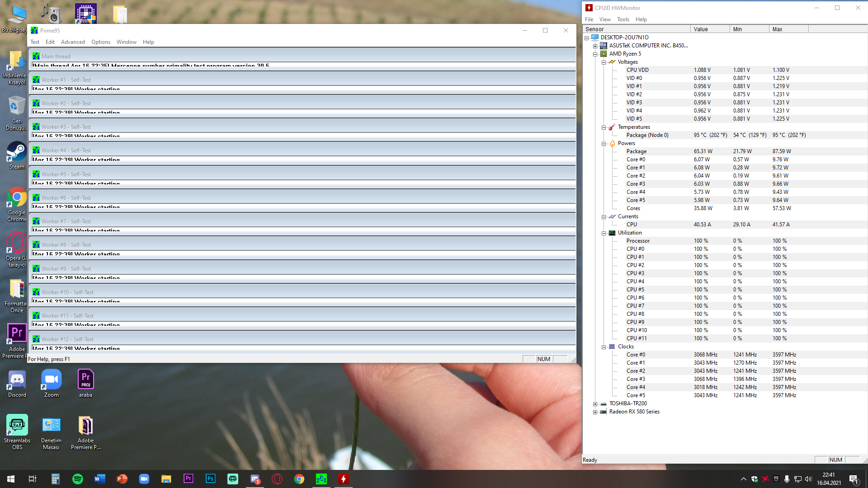
Task: Expand the TOSHIBA-TR200 node
Action: click(595, 404)
